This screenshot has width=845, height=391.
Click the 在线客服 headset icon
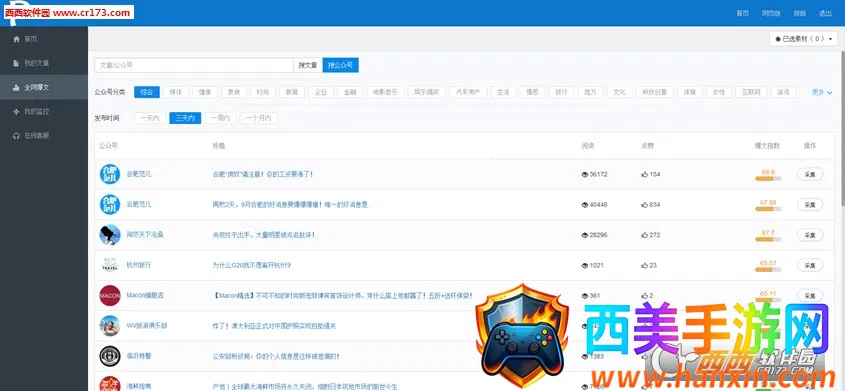point(17,136)
